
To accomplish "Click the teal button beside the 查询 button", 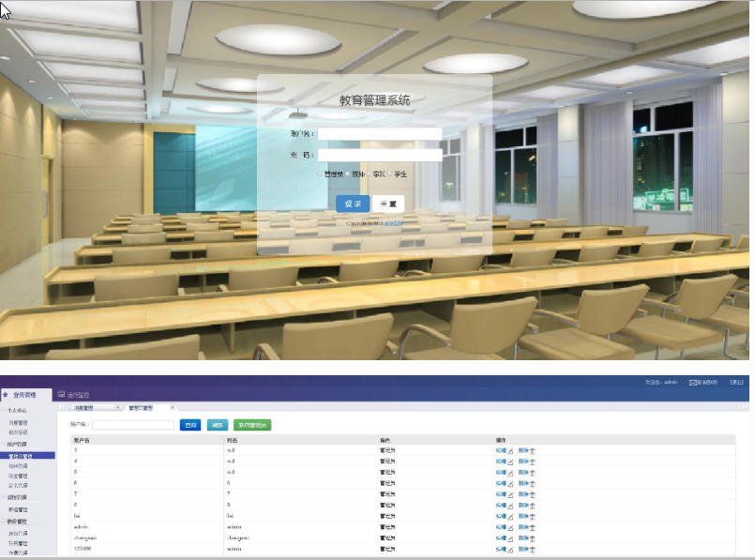I will pyautogui.click(x=218, y=425).
